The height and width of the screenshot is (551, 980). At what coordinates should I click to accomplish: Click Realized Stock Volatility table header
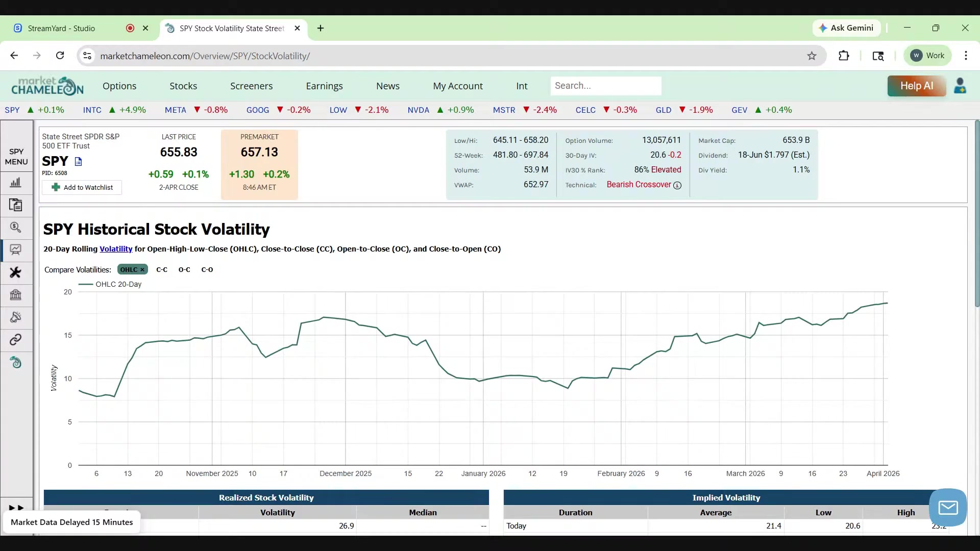266,497
